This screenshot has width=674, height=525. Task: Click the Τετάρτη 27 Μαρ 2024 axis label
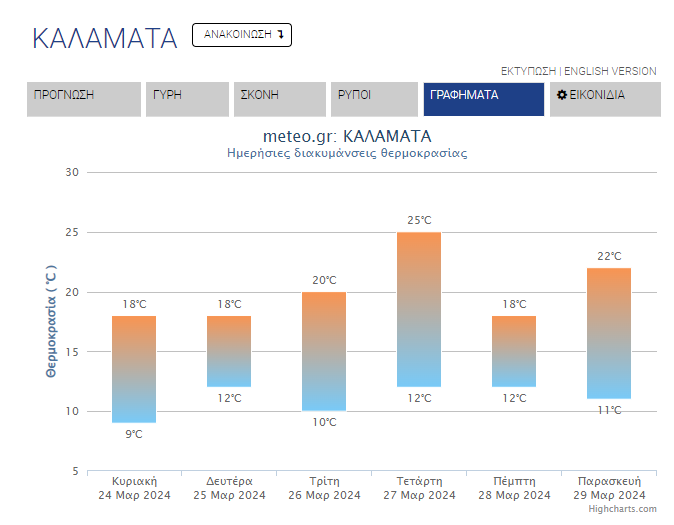(x=419, y=488)
